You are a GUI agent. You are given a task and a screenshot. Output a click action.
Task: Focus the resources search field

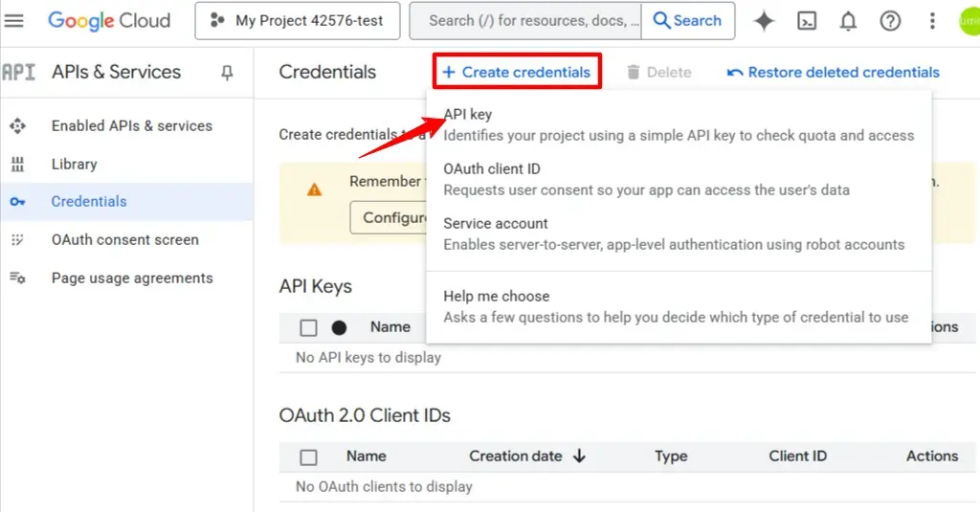pyautogui.click(x=525, y=21)
